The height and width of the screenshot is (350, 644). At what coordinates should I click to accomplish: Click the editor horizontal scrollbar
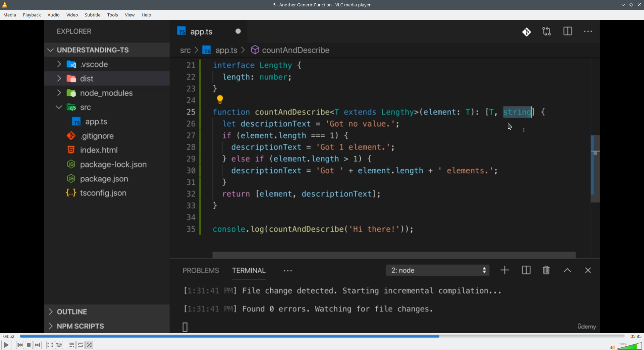click(394, 255)
